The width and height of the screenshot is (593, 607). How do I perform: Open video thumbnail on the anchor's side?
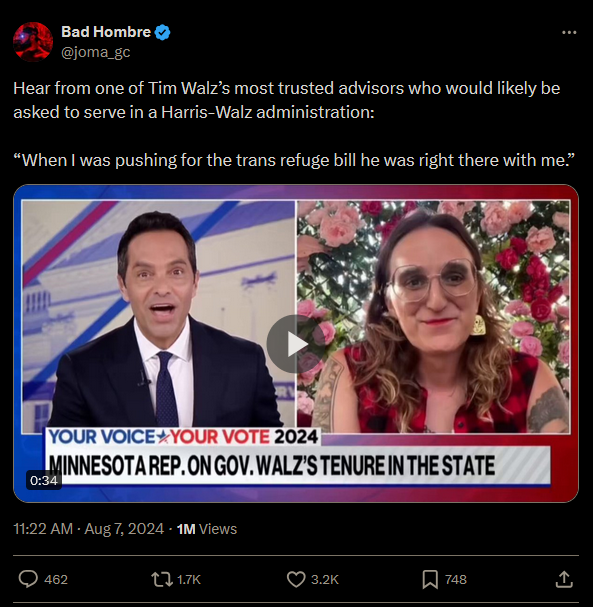[158, 316]
